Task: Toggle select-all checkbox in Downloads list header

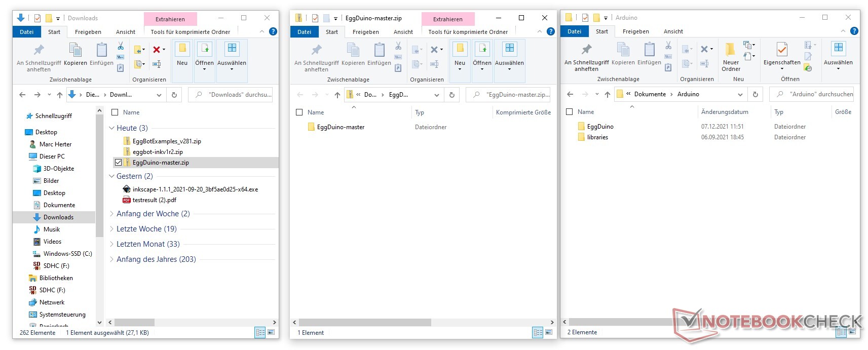Action: [115, 112]
